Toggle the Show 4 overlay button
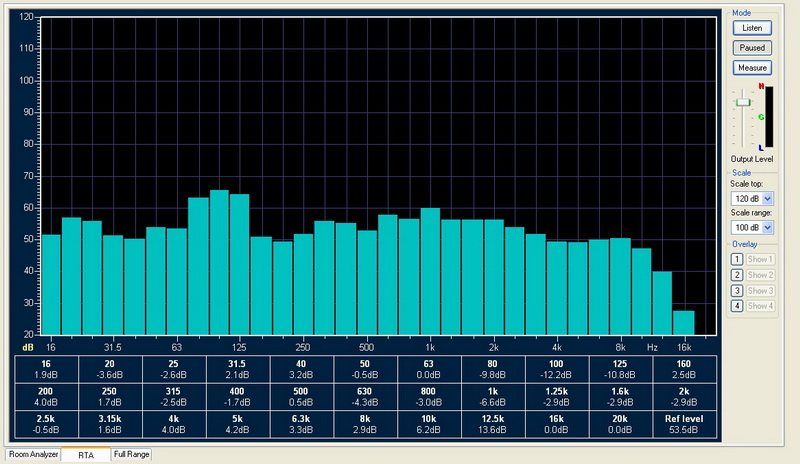The image size is (800, 464). [760, 305]
